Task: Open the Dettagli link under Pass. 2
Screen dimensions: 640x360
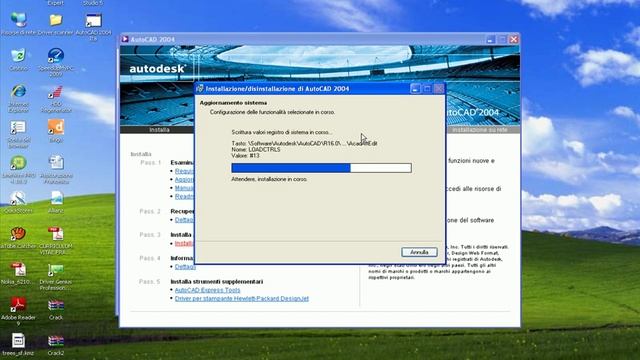Action: 184,220
